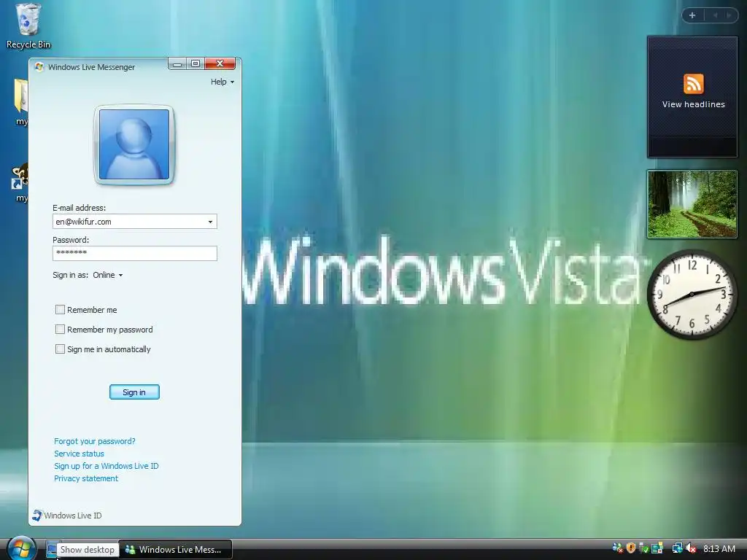The image size is (747, 560).
Task: Maximize the Windows Live Messenger window
Action: point(196,64)
